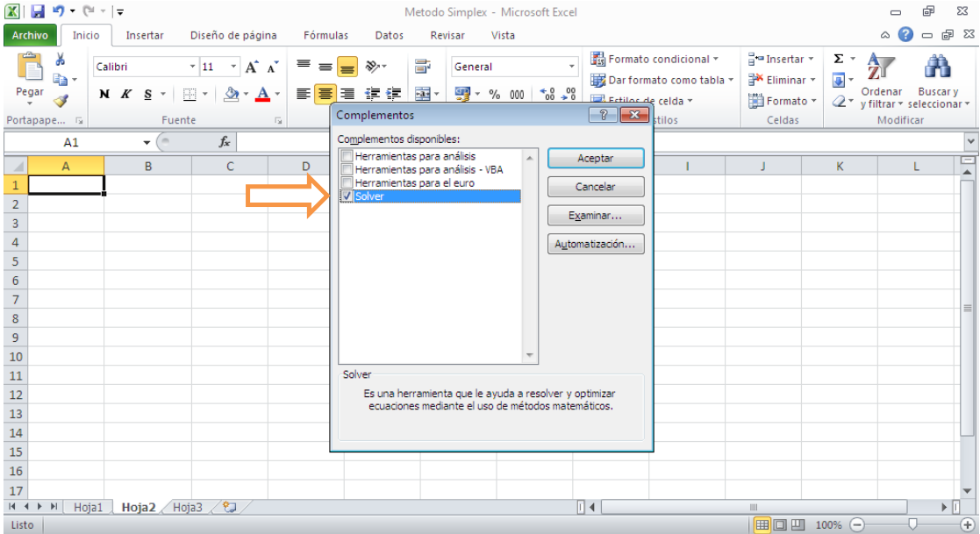Check Herramientas para el euro
The height and width of the screenshot is (534, 980).
point(345,182)
